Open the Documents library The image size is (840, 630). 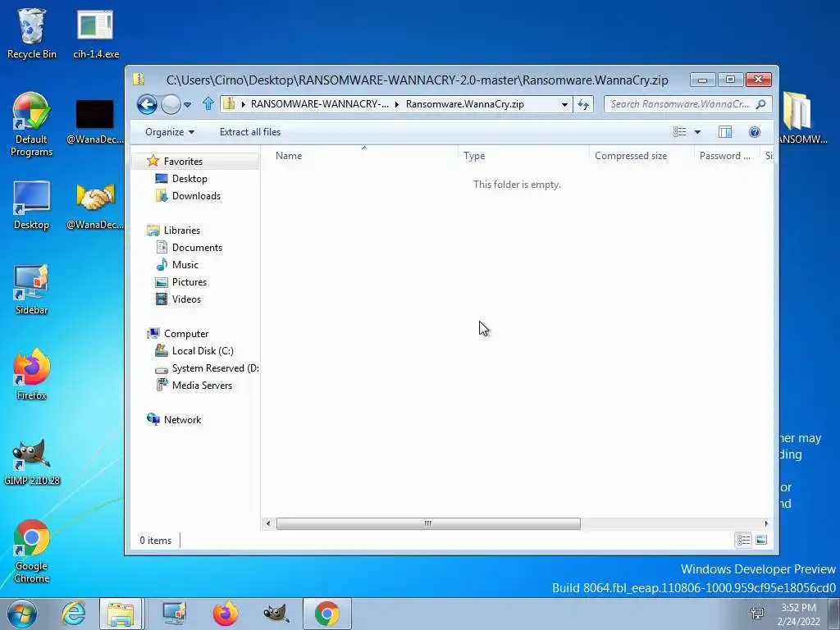coord(197,248)
